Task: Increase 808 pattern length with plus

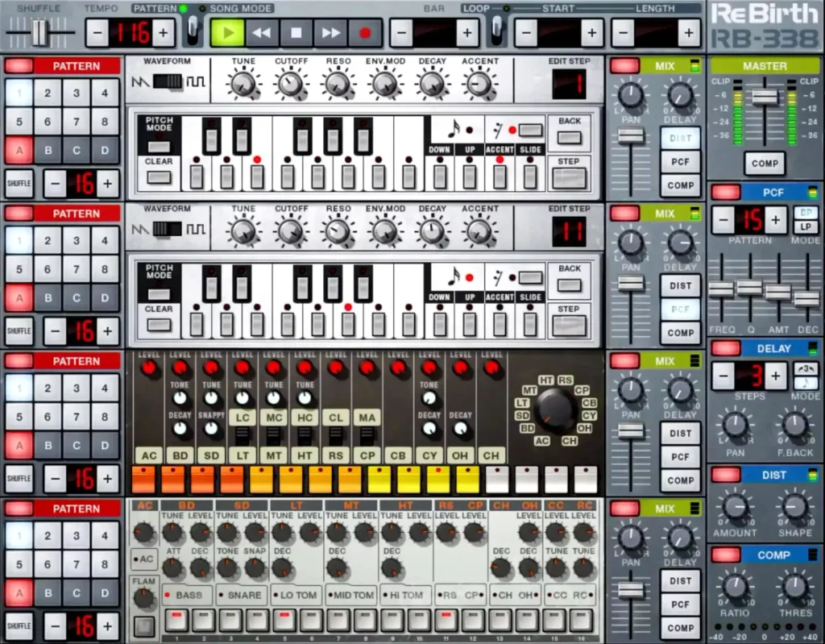Action: point(107,479)
